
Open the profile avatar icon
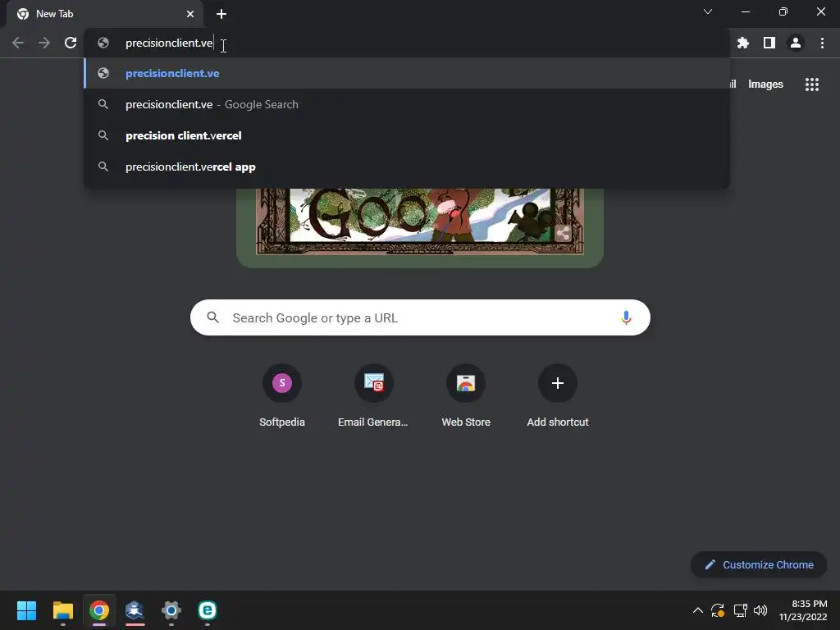pos(796,43)
